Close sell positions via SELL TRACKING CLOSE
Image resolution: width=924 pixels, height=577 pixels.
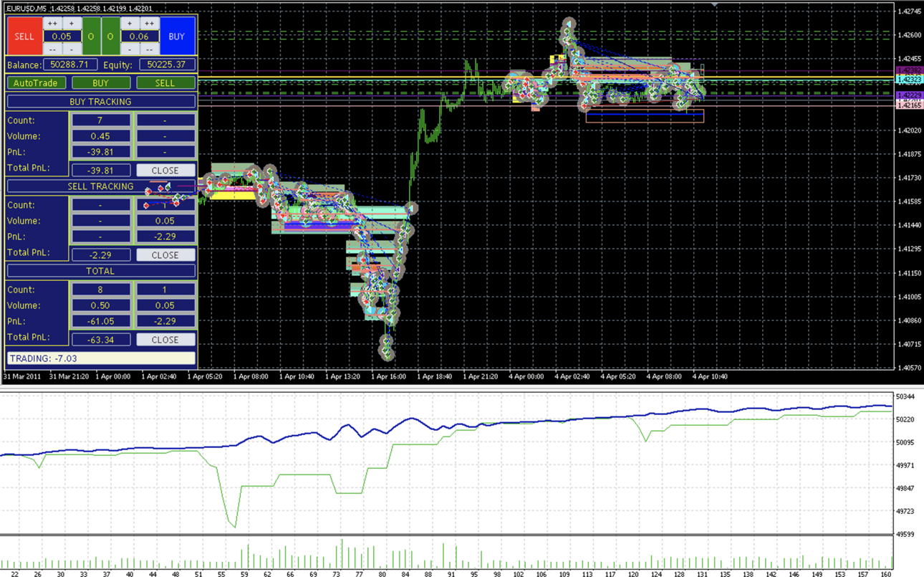[x=165, y=255]
